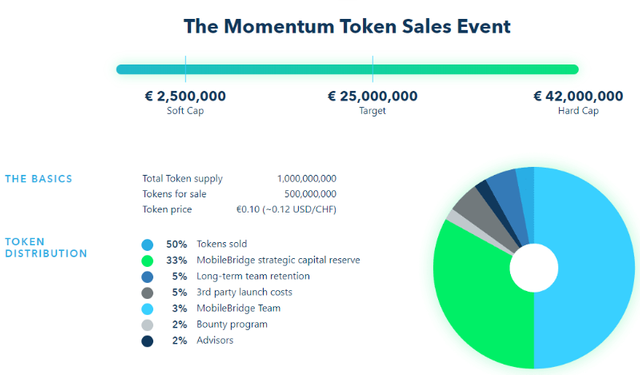The image size is (640, 375).
Task: Click the gray 3rd party launch costs dot
Action: (147, 293)
